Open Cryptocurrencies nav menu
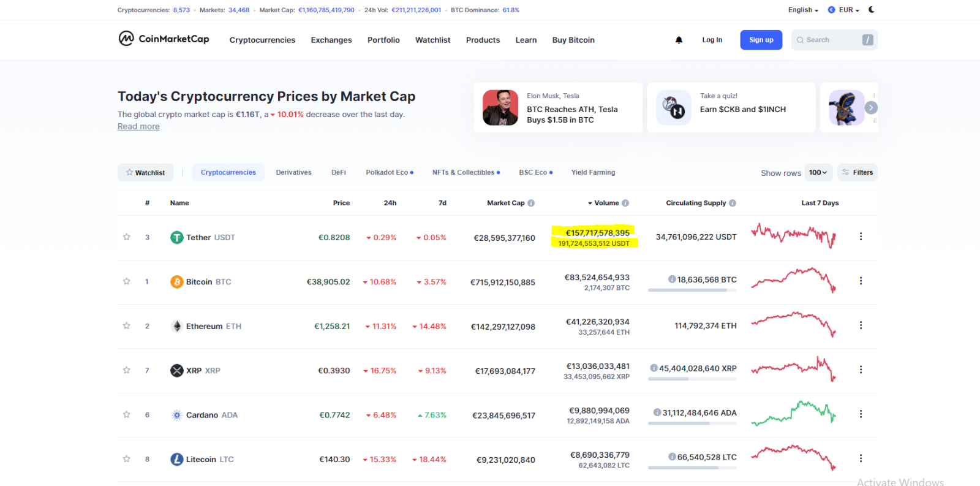 (262, 40)
